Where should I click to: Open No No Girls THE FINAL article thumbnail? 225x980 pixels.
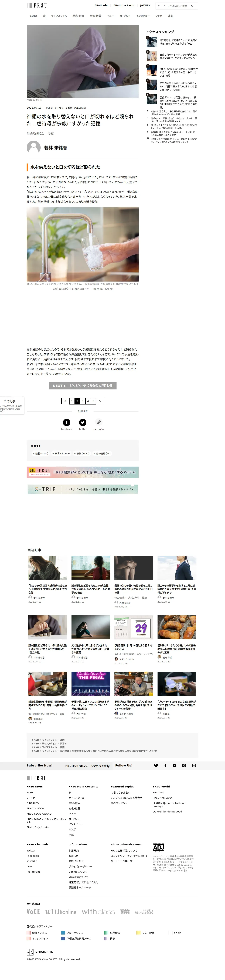click(x=91, y=684)
